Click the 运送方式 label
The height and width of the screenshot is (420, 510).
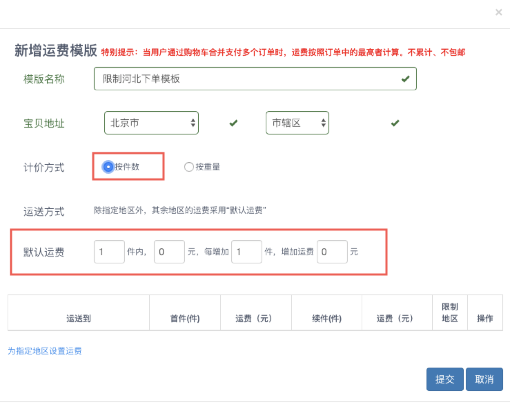44,211
